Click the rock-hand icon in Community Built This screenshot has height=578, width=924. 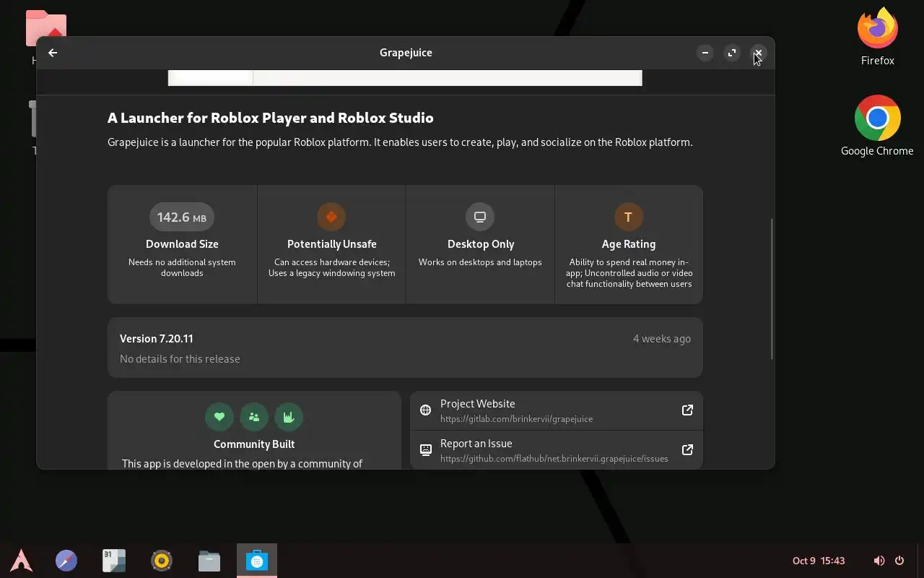[x=289, y=417]
